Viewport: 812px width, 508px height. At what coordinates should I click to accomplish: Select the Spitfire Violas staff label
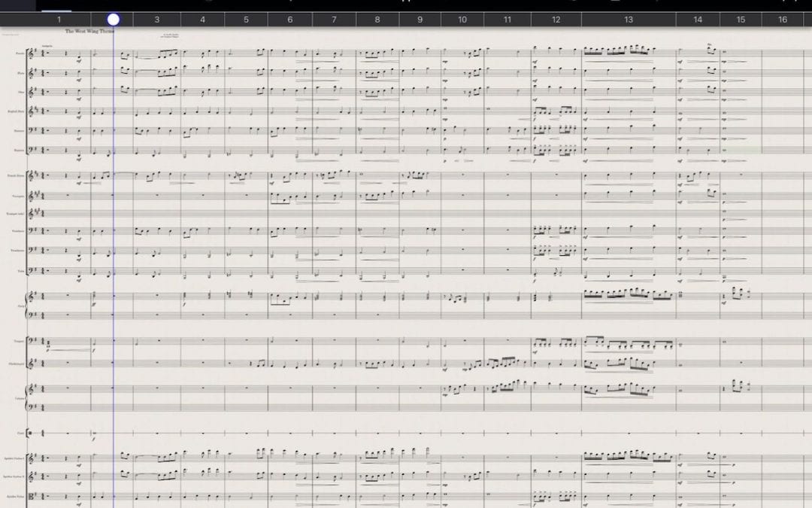coord(16,496)
